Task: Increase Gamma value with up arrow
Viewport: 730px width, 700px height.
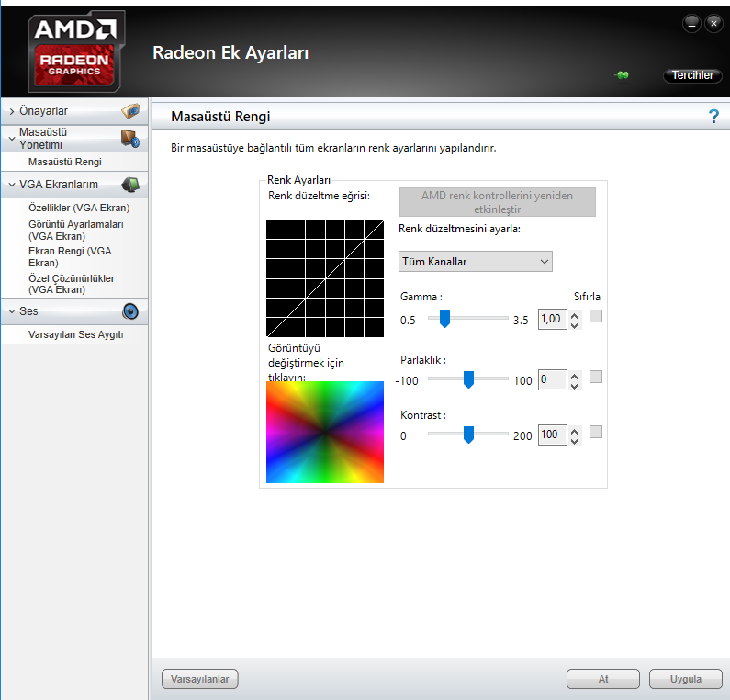Action: pyautogui.click(x=575, y=315)
